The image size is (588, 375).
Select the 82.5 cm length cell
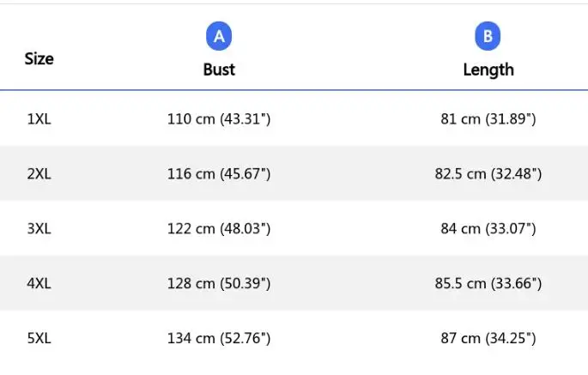pyautogui.click(x=488, y=173)
